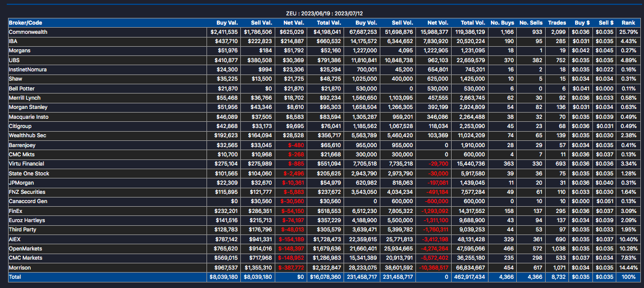
Task: Select the Bell Potter broker name
Action: pyautogui.click(x=20, y=89)
